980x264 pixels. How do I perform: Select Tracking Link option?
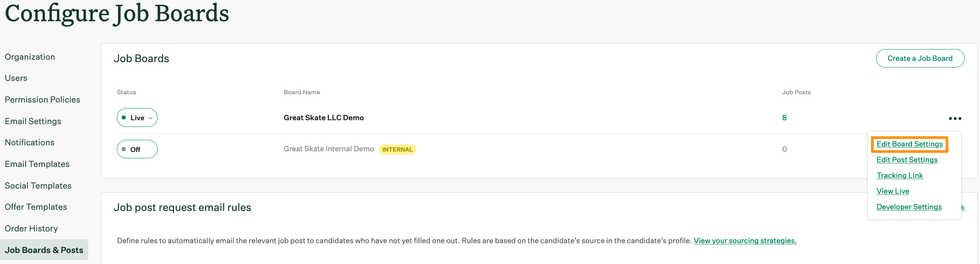(900, 175)
